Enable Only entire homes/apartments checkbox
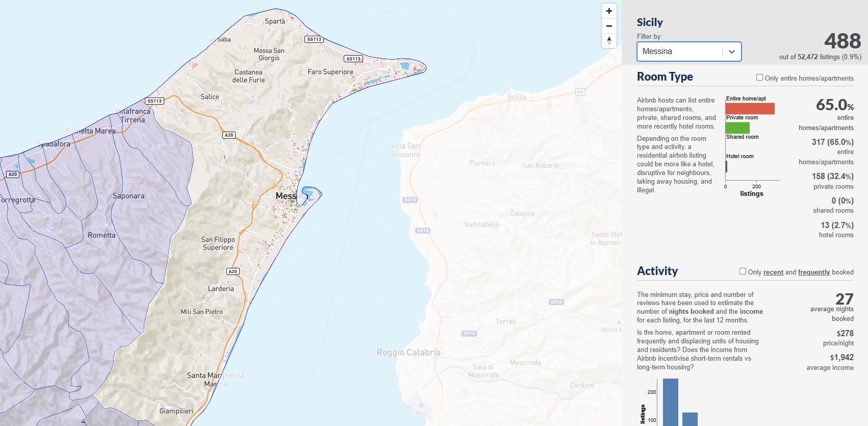This screenshot has height=426, width=868. [759, 78]
